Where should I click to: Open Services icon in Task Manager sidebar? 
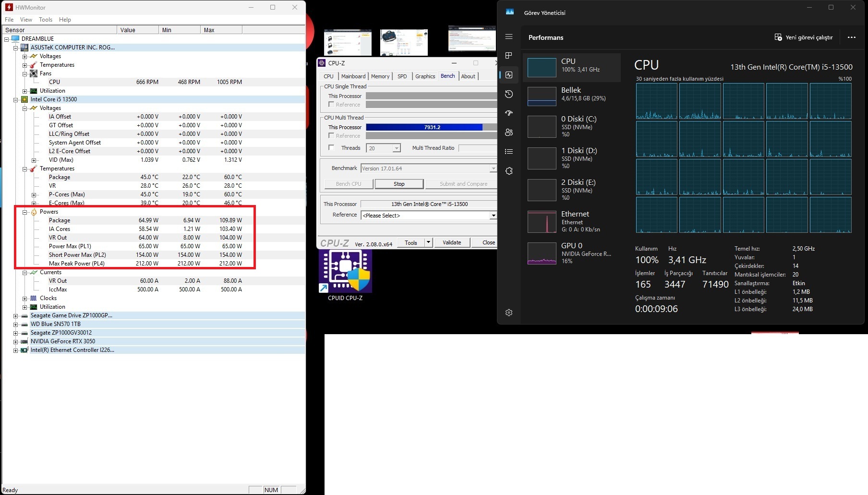coord(509,171)
